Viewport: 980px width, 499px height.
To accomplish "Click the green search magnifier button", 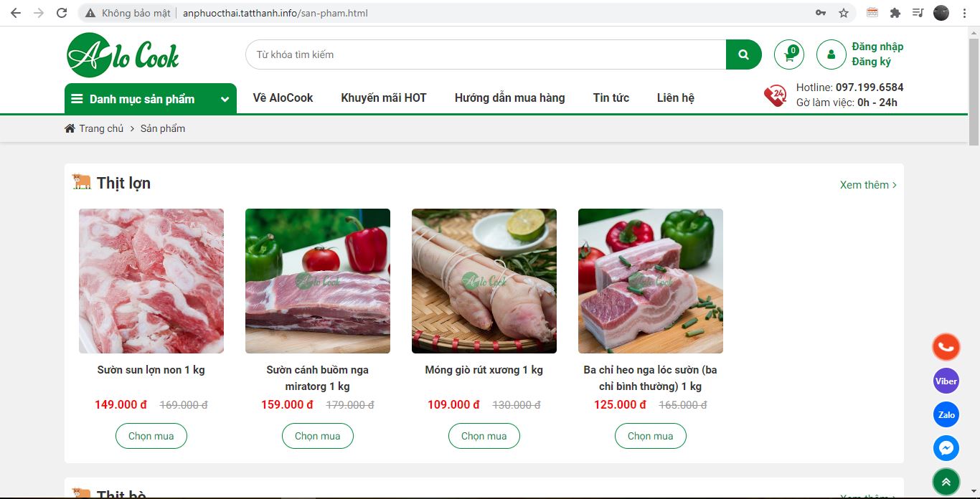I will pyautogui.click(x=743, y=54).
